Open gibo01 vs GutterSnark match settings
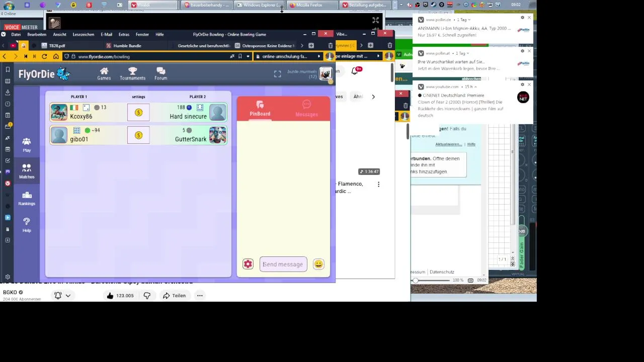Viewport: 644px width, 362px height. (x=138, y=135)
